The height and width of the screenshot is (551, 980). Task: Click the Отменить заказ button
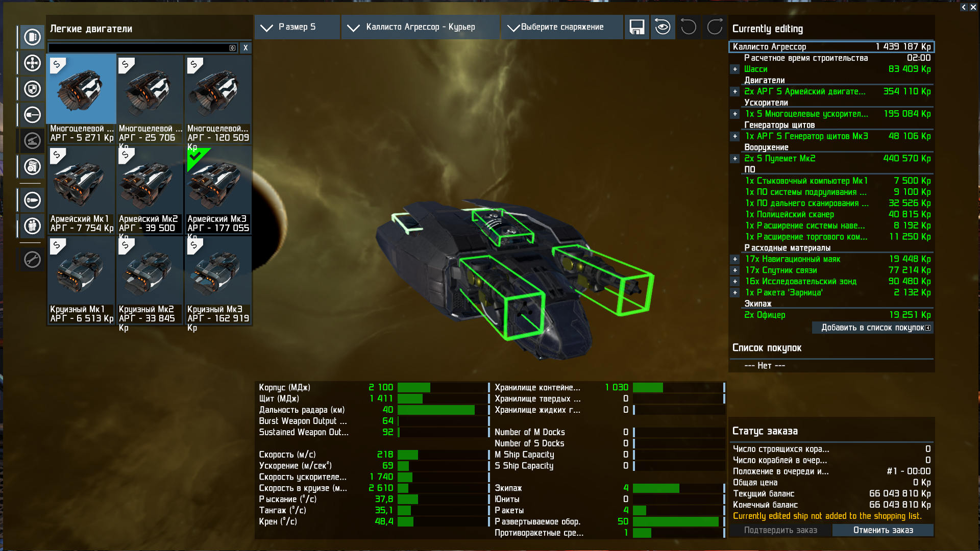[883, 531]
